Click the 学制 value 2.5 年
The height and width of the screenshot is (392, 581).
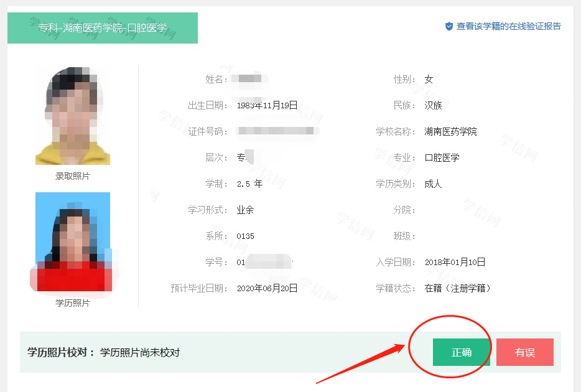tap(249, 184)
